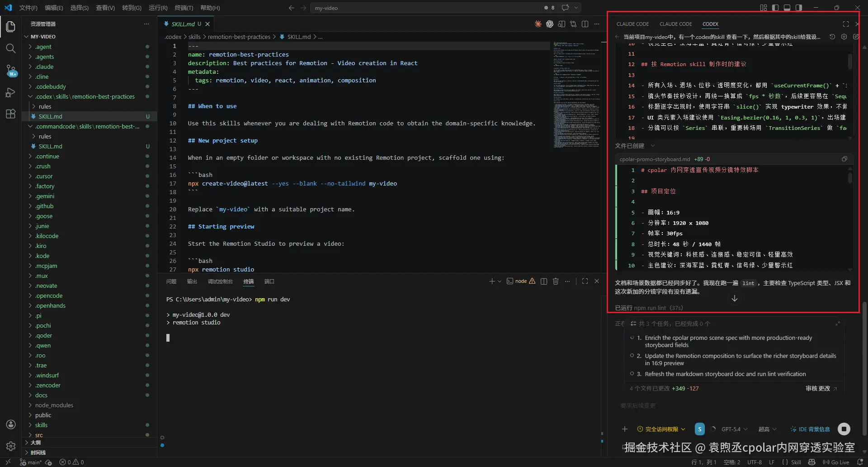Viewport: 868px width, 467px height.
Task: Maximize the Codex side panel
Action: tap(846, 24)
